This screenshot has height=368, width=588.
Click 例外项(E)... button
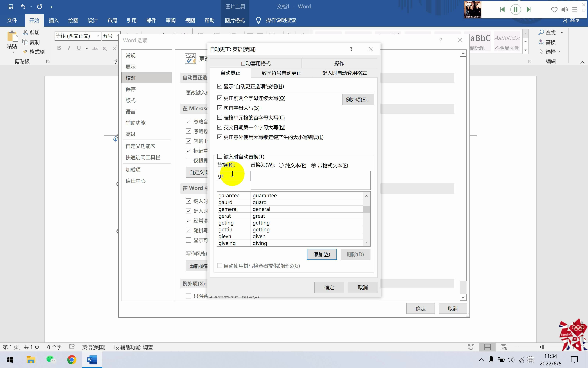(x=358, y=100)
